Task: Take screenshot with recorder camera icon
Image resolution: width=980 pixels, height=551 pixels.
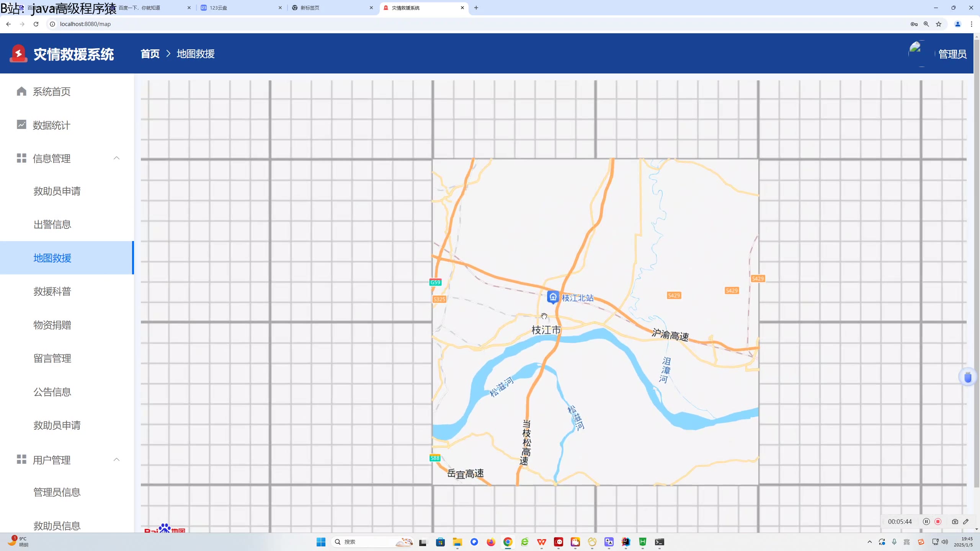Action: pos(955,522)
